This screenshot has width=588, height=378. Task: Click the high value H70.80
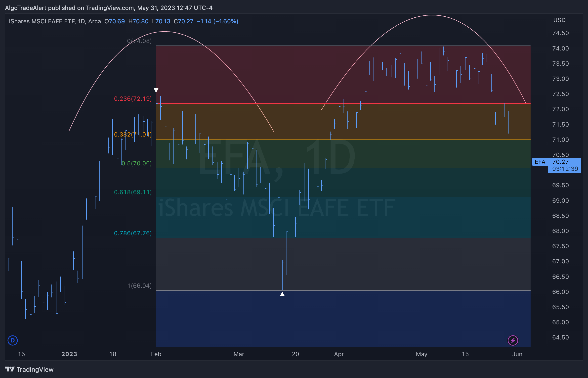(138, 21)
